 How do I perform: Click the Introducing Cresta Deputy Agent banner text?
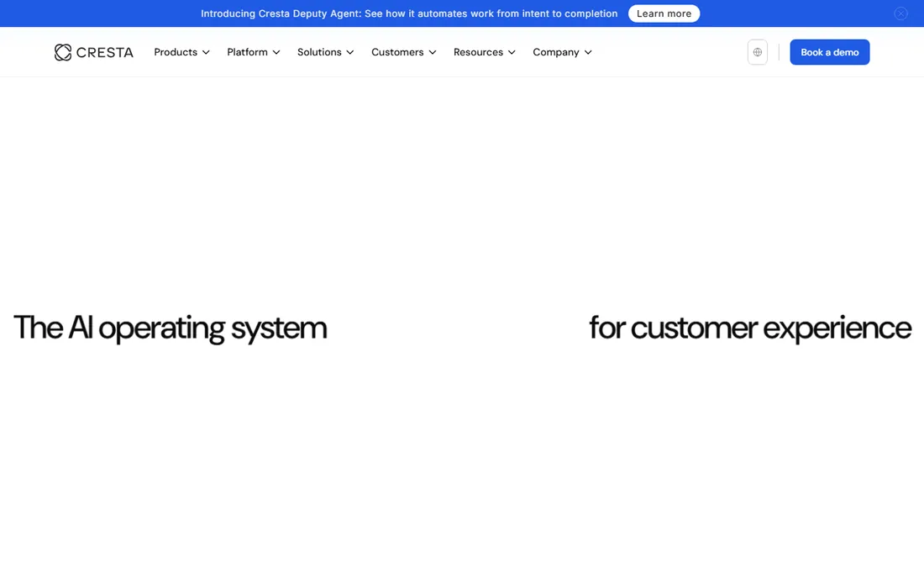point(409,13)
